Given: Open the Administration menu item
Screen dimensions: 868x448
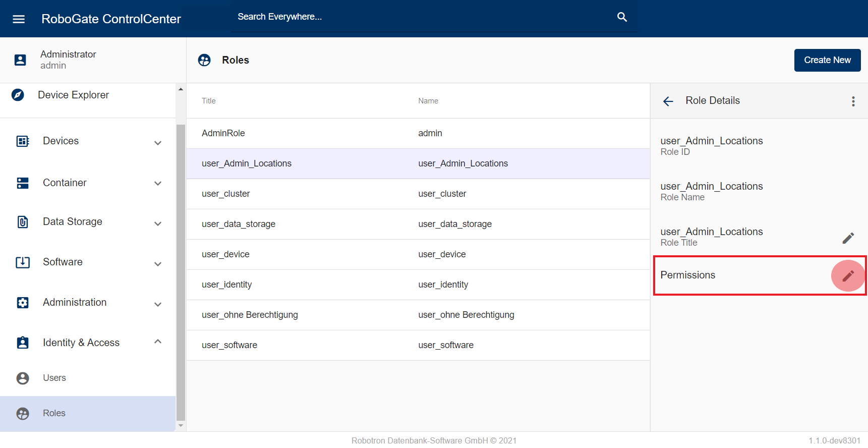Looking at the screenshot, I should point(88,302).
